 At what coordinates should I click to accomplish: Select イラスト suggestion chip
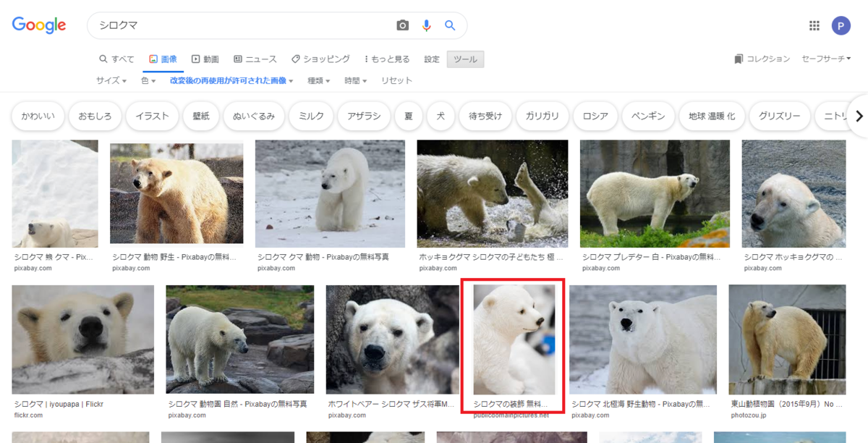[x=152, y=116]
